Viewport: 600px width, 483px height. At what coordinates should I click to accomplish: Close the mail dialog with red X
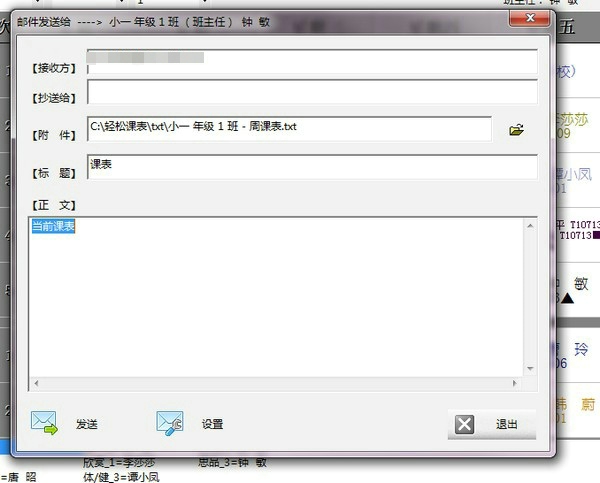click(530, 18)
